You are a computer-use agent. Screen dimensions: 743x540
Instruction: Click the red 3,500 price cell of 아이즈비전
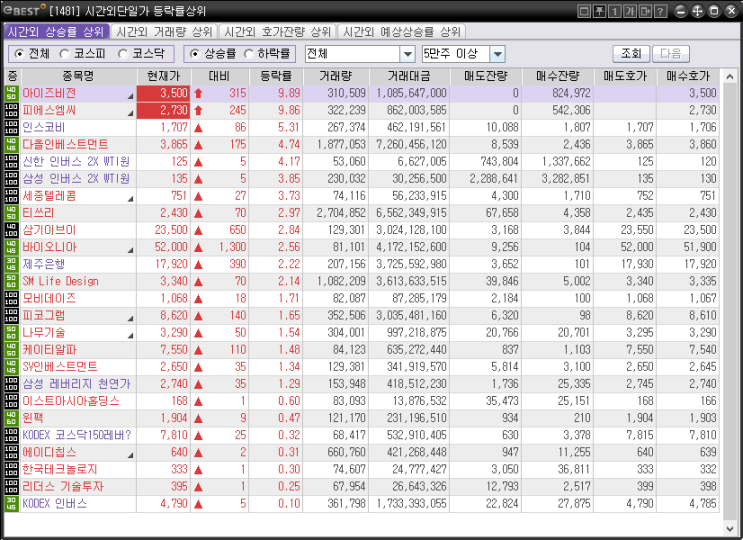(163, 93)
